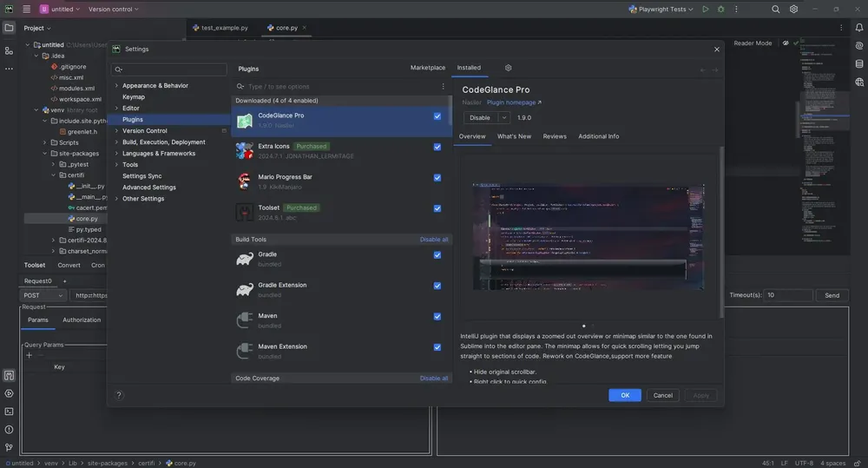This screenshot has height=468, width=868.
Task: Expand Tools settings group
Action: pyautogui.click(x=116, y=164)
